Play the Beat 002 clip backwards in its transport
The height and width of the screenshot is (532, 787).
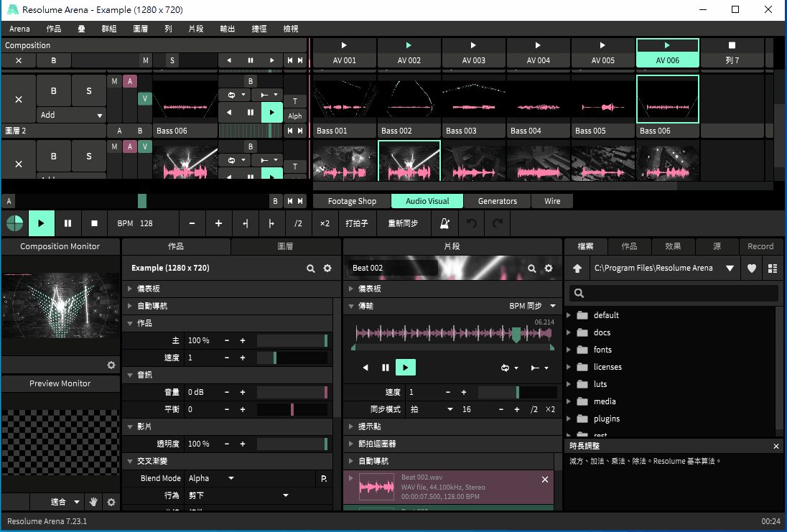tap(365, 368)
